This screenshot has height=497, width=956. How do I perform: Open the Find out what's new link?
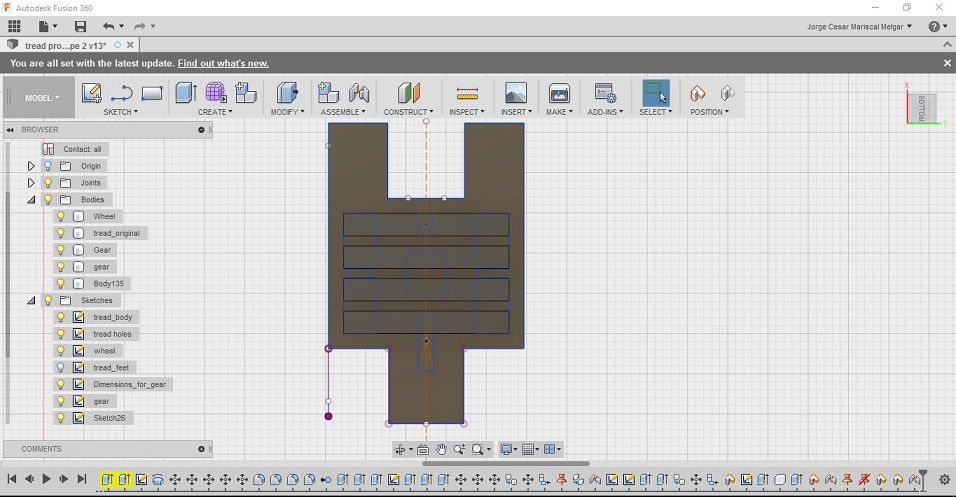223,63
